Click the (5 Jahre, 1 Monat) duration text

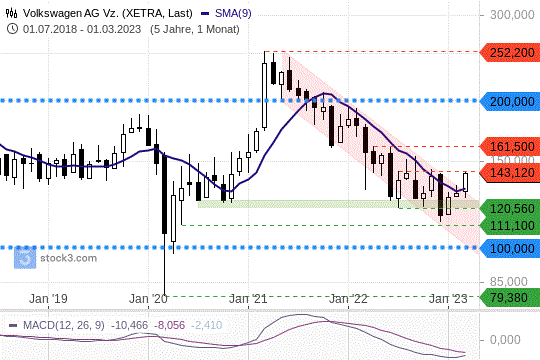[x=195, y=29]
